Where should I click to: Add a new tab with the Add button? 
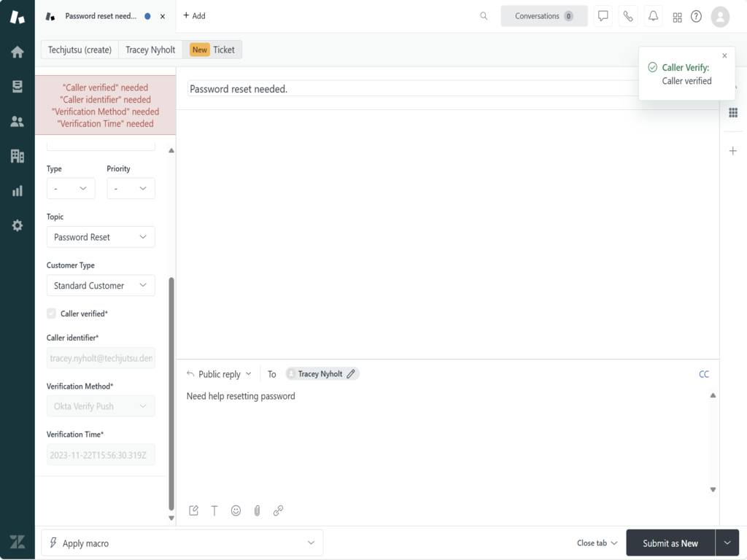(194, 15)
